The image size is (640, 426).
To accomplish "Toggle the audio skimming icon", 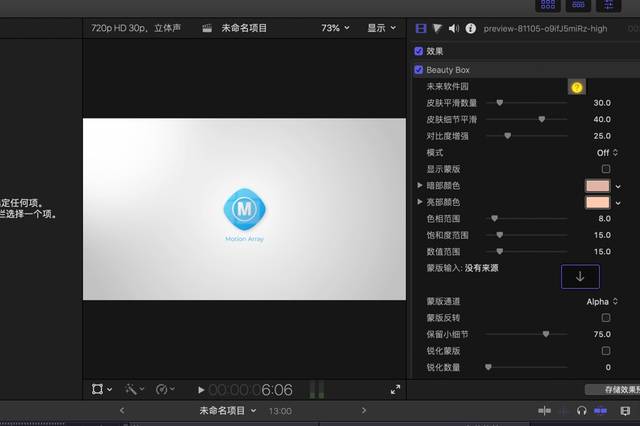I will coord(564,410).
